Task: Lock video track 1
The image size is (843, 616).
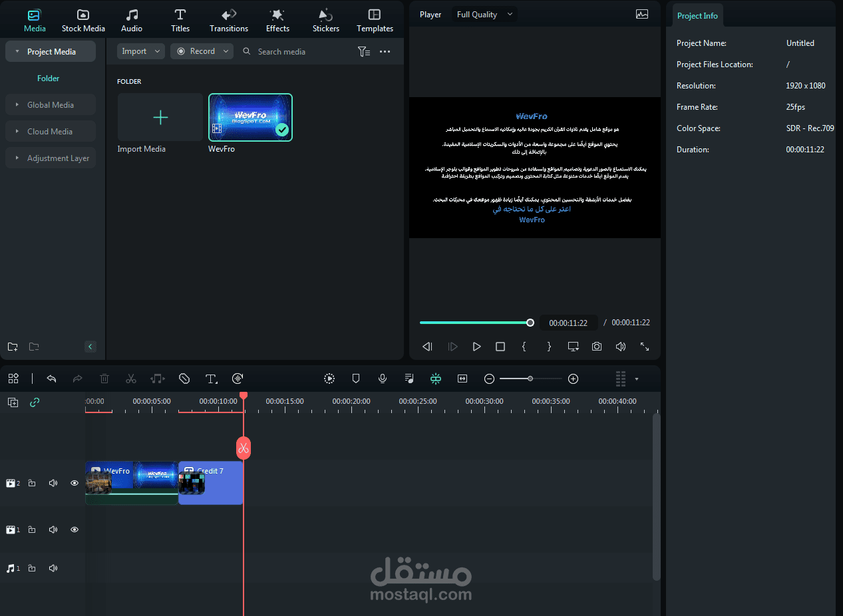Action: (x=32, y=530)
